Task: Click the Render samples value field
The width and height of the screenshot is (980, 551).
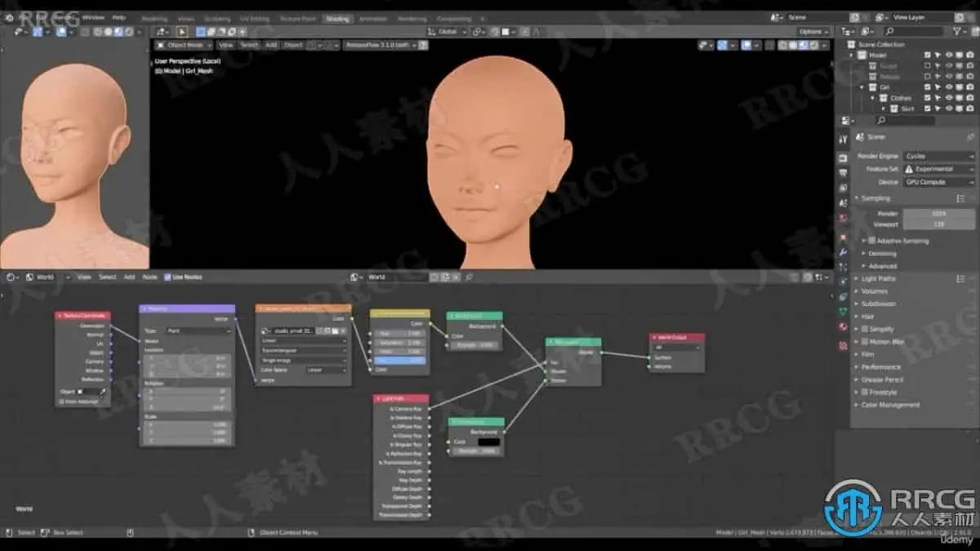Action: [x=938, y=214]
